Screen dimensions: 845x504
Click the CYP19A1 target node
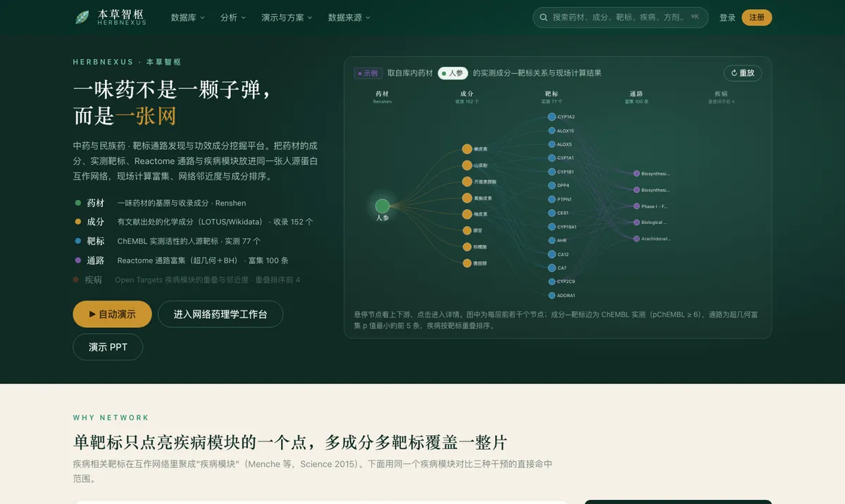552,227
